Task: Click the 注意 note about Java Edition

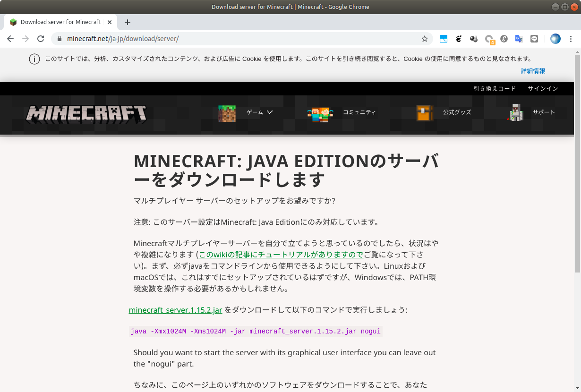Action: pyautogui.click(x=256, y=222)
